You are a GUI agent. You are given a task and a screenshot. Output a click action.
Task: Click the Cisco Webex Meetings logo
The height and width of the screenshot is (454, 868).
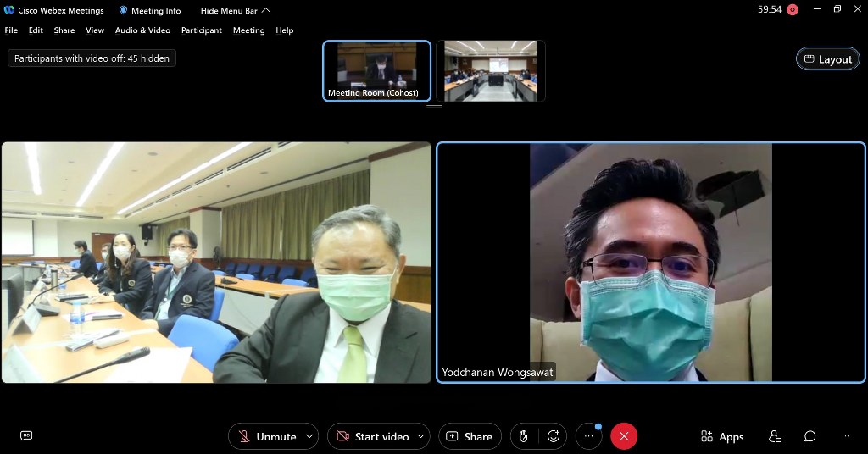(x=8, y=10)
